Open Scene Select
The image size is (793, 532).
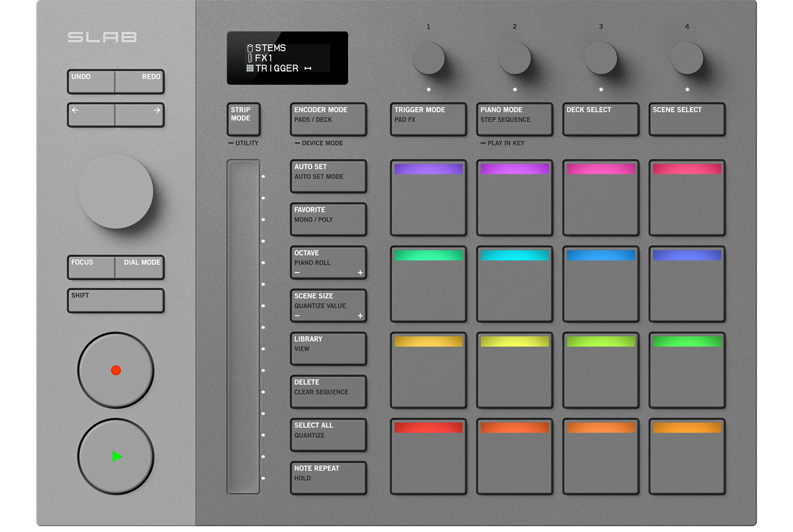pyautogui.click(x=687, y=119)
